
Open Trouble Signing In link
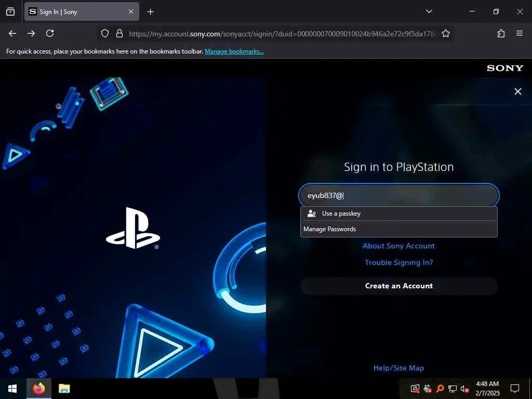(398, 262)
